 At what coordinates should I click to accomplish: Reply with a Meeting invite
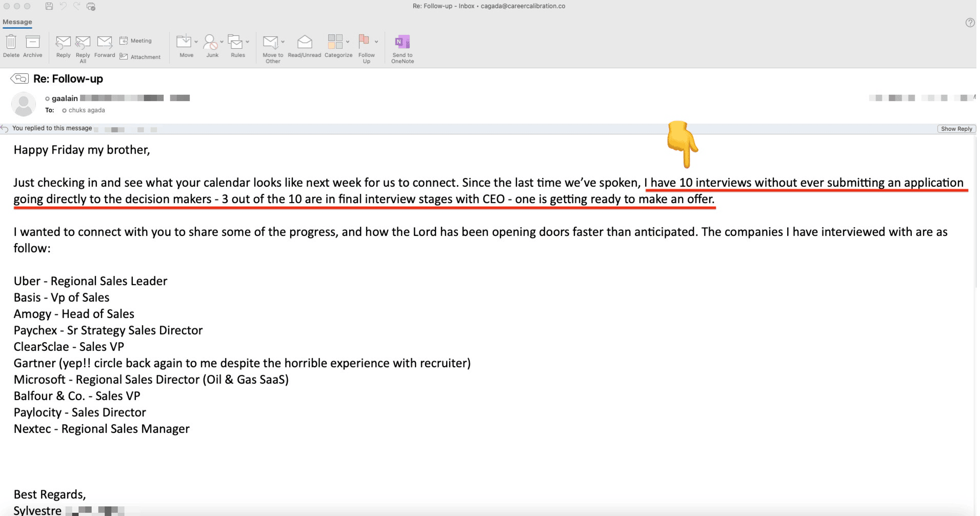click(136, 41)
